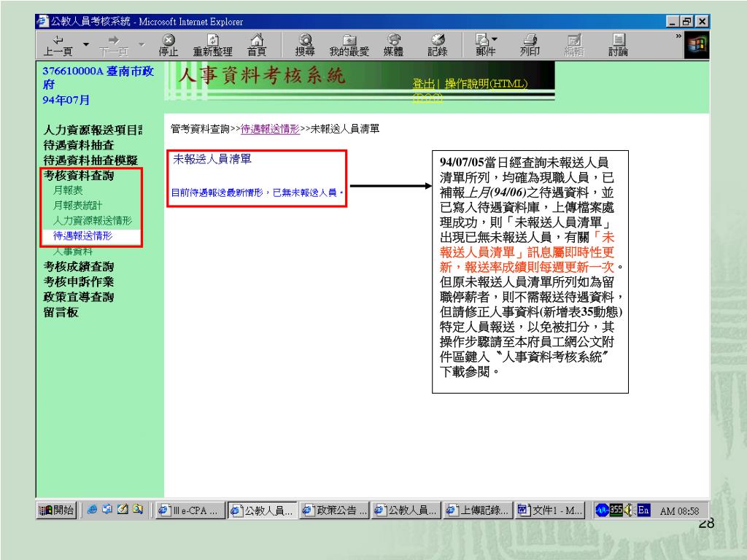Screen dimensions: 747x560
Task: Click the fourth quick launch search icon
Action: (138, 510)
